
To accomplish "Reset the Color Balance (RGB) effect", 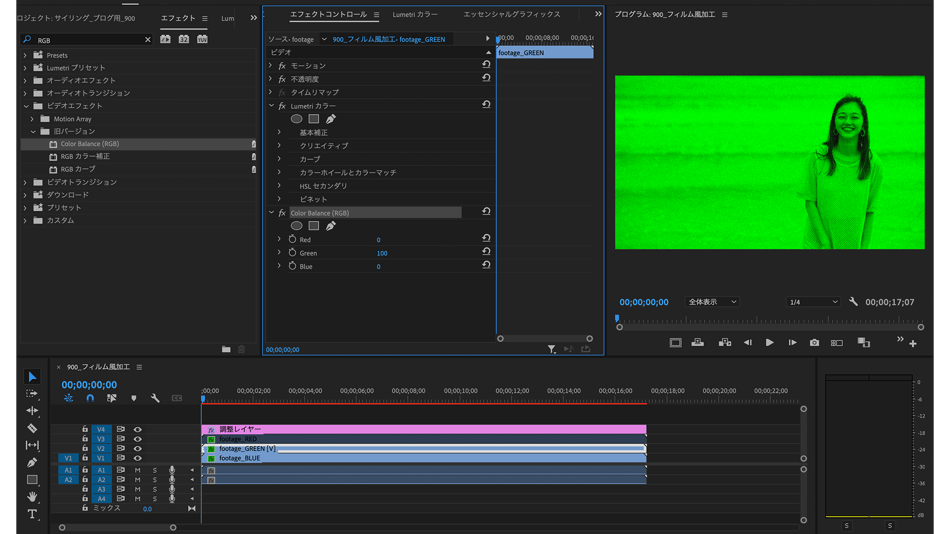I will [486, 212].
